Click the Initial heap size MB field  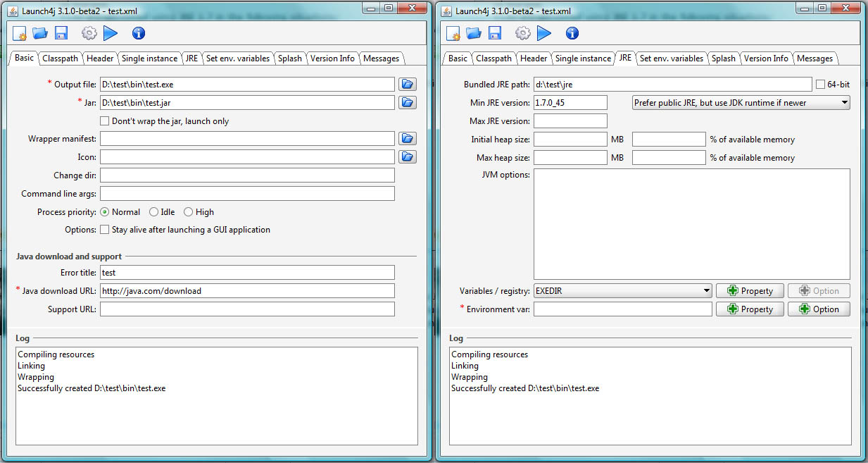tap(570, 140)
